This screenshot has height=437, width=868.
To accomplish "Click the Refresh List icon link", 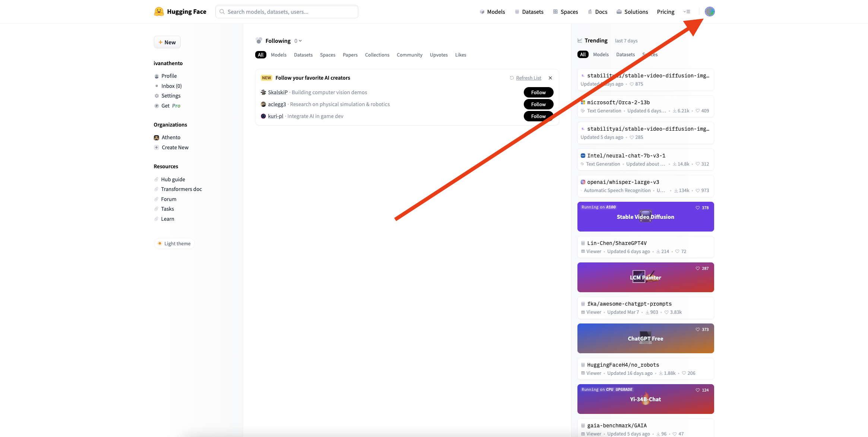I will pyautogui.click(x=512, y=78).
